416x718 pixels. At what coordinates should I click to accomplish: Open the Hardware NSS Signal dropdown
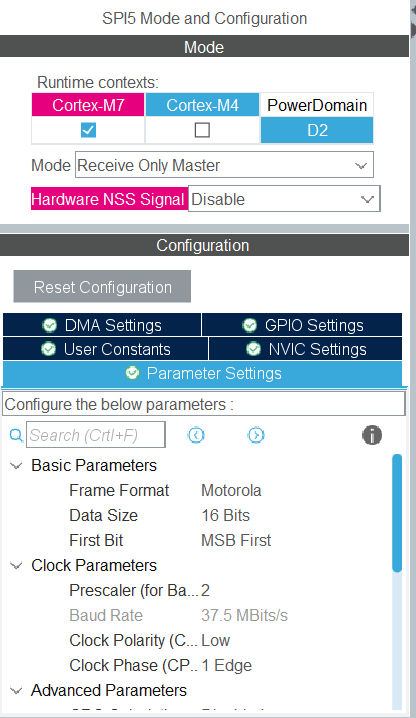pos(284,199)
